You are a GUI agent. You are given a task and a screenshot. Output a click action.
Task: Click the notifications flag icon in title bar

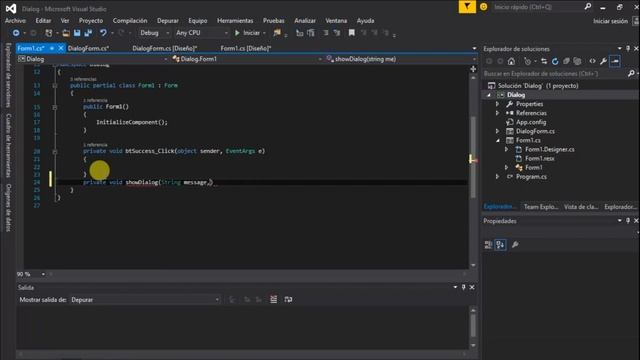click(x=467, y=7)
